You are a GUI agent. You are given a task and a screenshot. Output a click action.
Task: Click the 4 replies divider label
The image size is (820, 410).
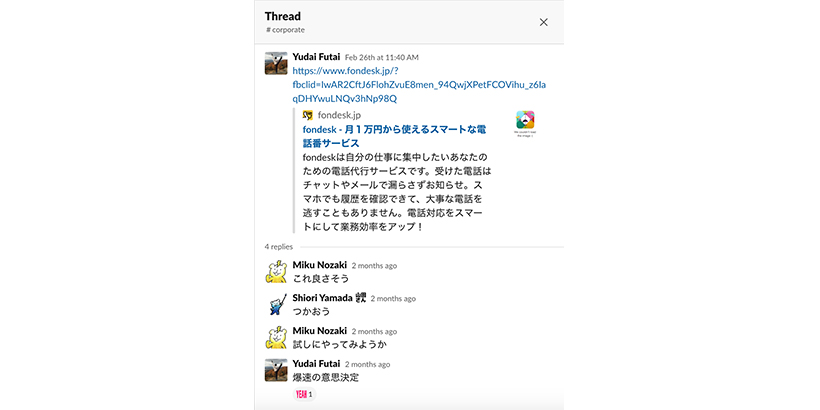point(279,247)
